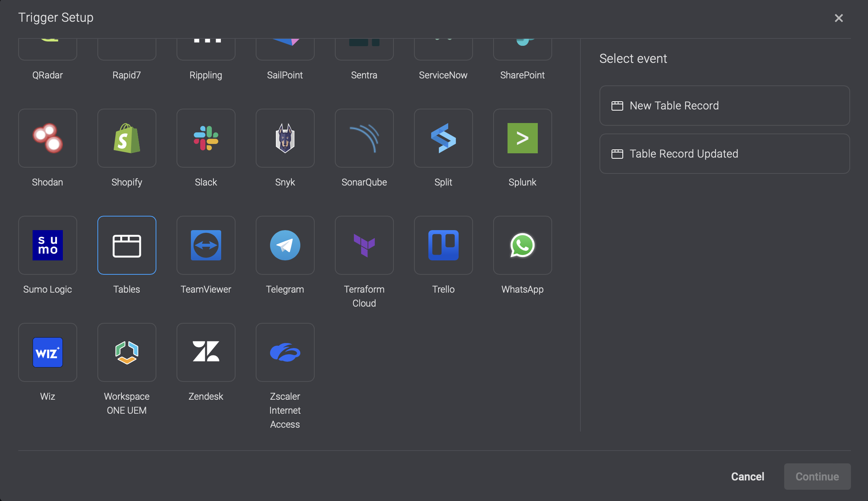This screenshot has height=501, width=868.
Task: Pick the ServiceNow tile
Action: [444, 49]
